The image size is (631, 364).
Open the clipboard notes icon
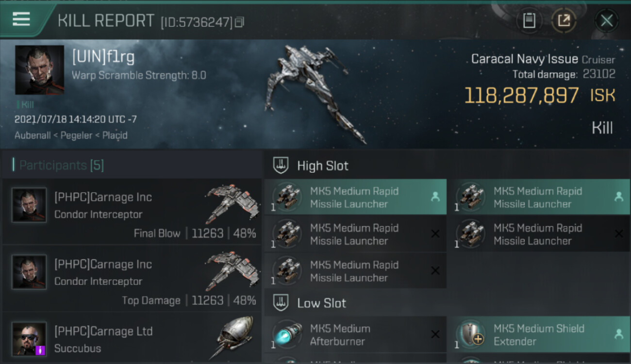coord(529,20)
